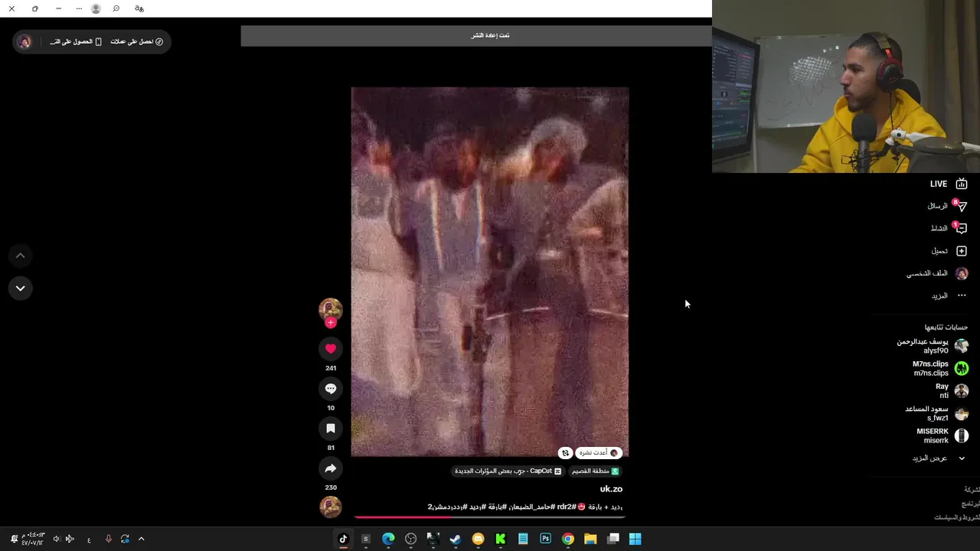This screenshot has width=980, height=551.
Task: Open the Notepad app in taskbar
Action: pyautogui.click(x=523, y=539)
